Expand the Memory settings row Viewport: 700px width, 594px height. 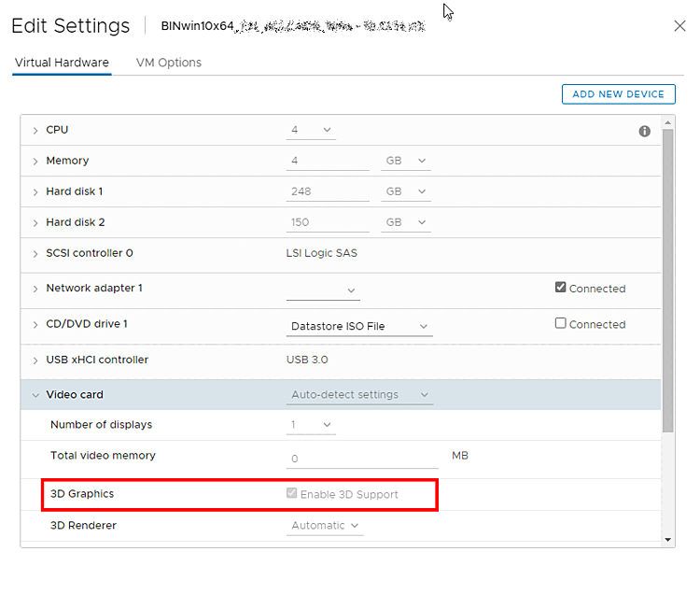(35, 162)
